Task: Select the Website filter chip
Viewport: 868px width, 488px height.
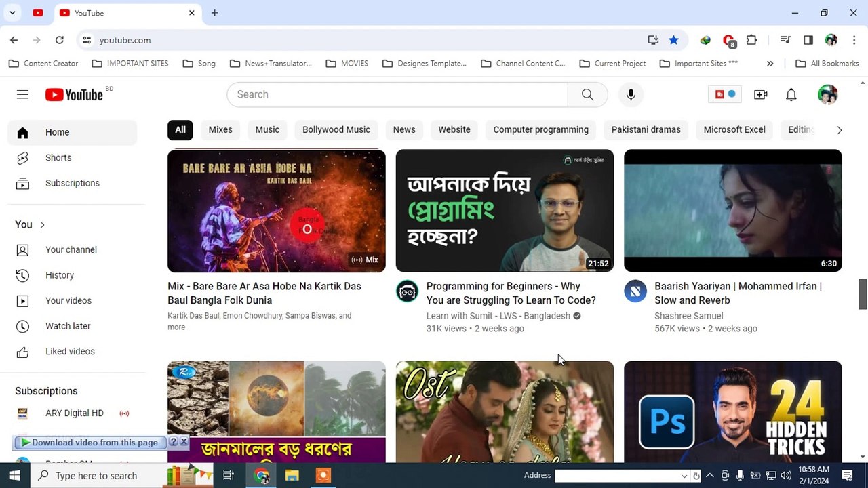Action: click(454, 129)
